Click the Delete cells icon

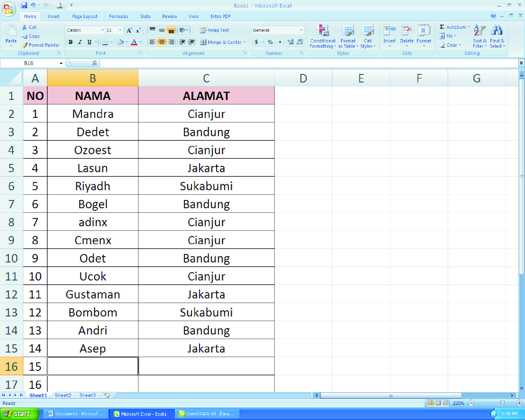pos(407,30)
